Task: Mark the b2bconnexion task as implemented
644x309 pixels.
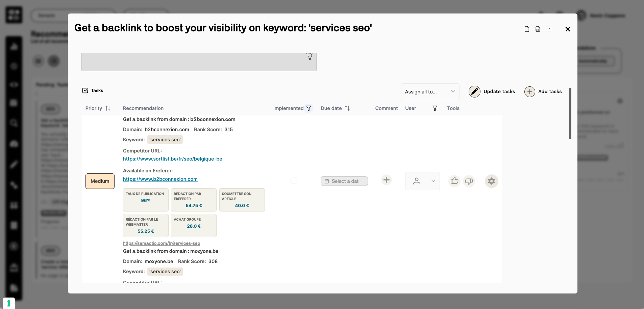Action: pos(294,180)
